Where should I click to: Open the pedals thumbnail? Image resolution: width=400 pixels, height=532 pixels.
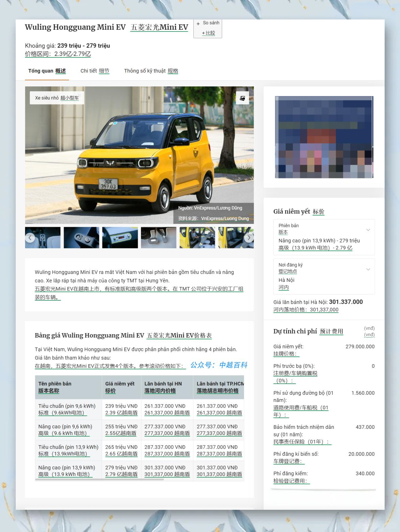pos(158,237)
